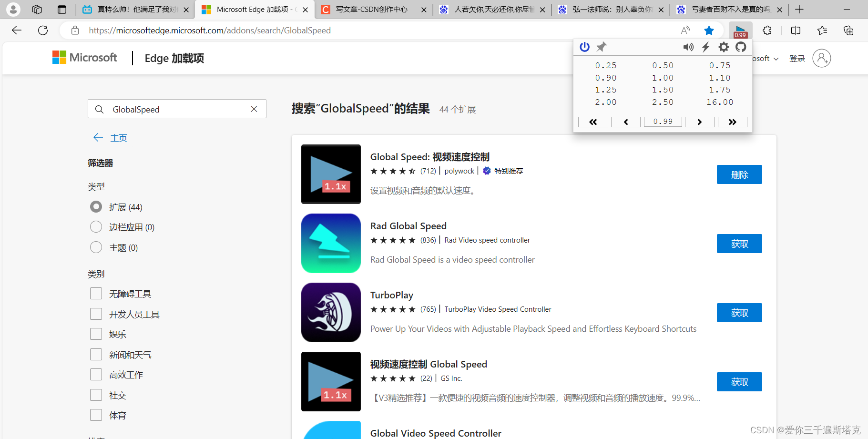
Task: Edit the 0.99 speed value field
Action: tap(663, 122)
